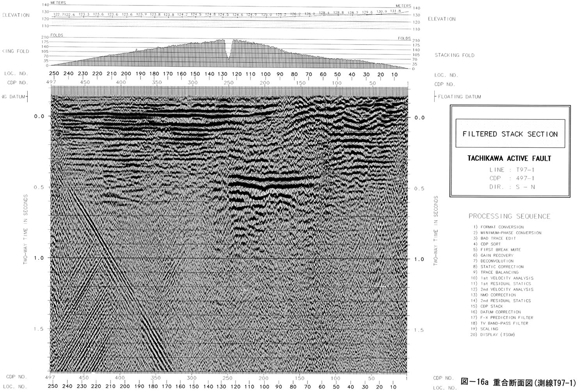Click the 'FILTERED STACK SECTION' title box

(x=510, y=134)
